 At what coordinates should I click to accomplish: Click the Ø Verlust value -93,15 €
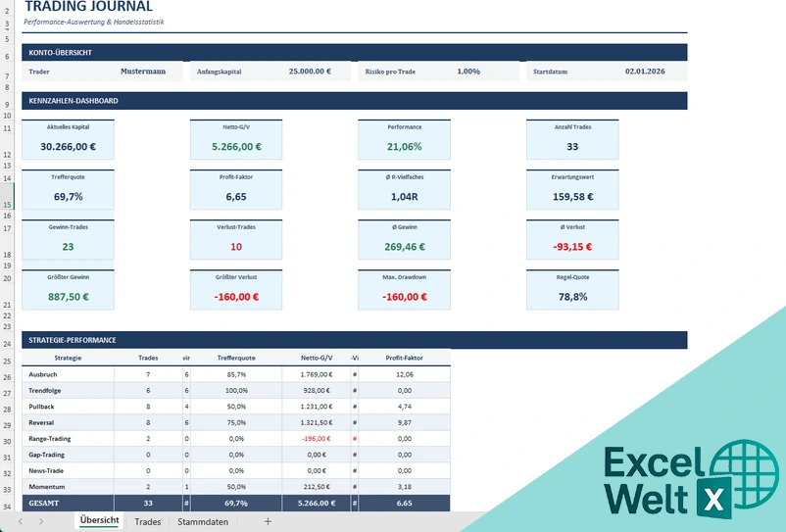click(x=572, y=247)
